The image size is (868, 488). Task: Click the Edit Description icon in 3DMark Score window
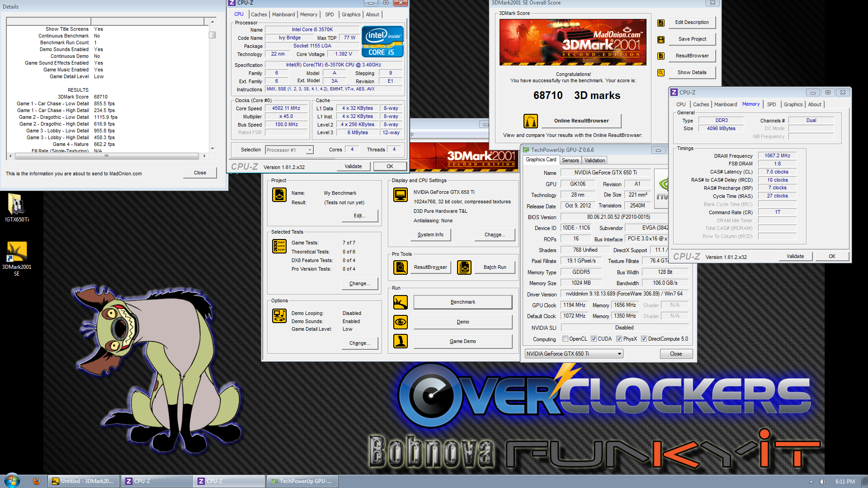660,23
